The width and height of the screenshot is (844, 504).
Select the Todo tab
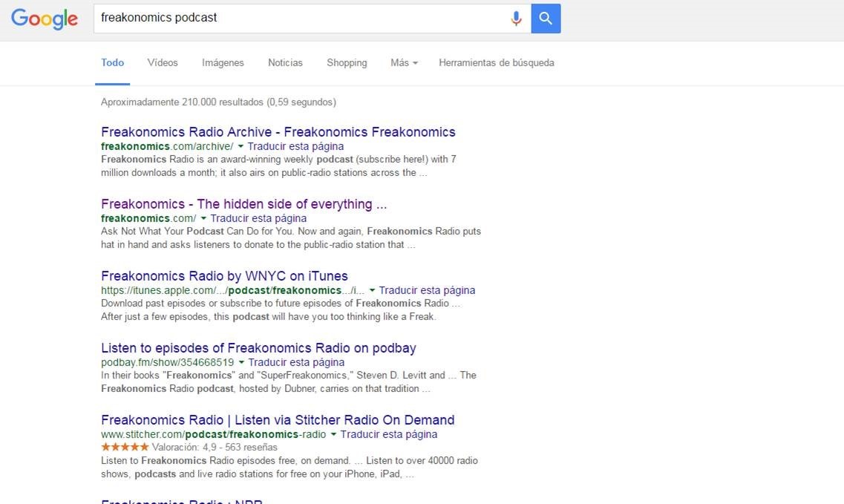[x=113, y=63]
